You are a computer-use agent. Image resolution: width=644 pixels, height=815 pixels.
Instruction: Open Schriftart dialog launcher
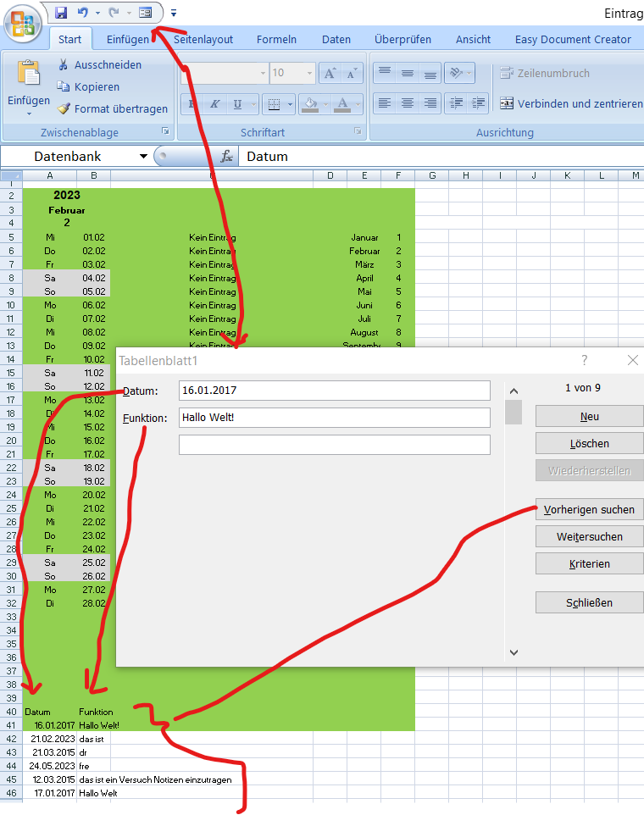tap(358, 131)
